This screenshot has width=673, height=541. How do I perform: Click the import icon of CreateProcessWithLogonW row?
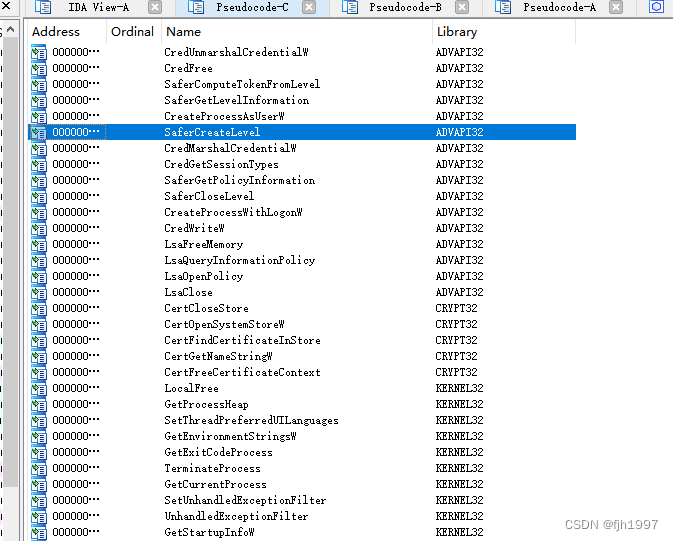39,213
